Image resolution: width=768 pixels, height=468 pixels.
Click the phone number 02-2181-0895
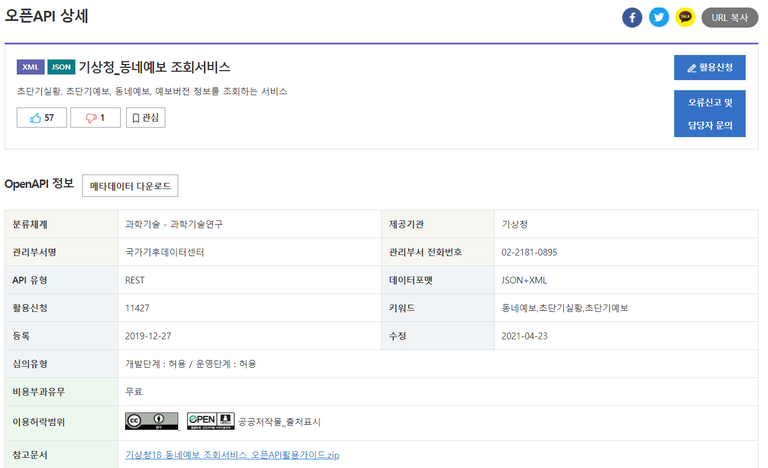(x=529, y=252)
